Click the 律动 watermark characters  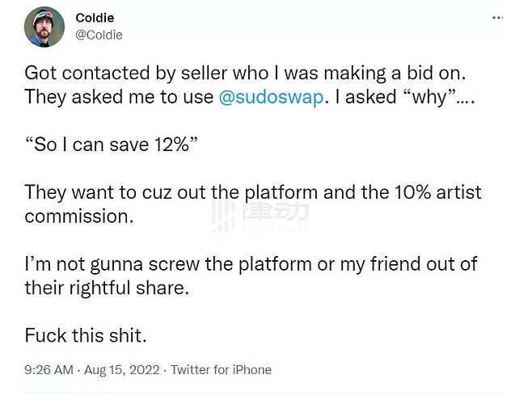point(275,211)
